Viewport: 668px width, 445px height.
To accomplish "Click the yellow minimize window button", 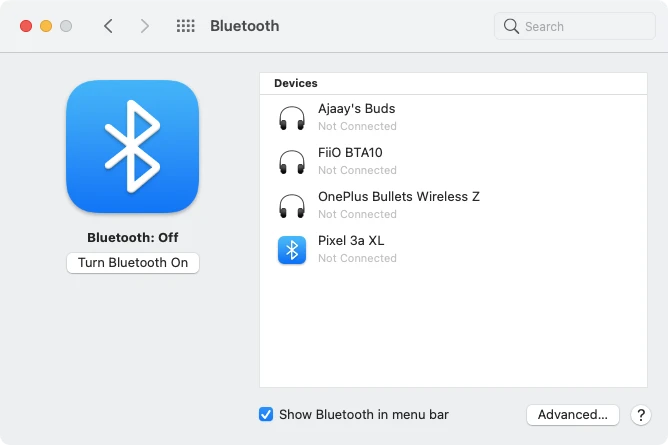I will (x=46, y=26).
